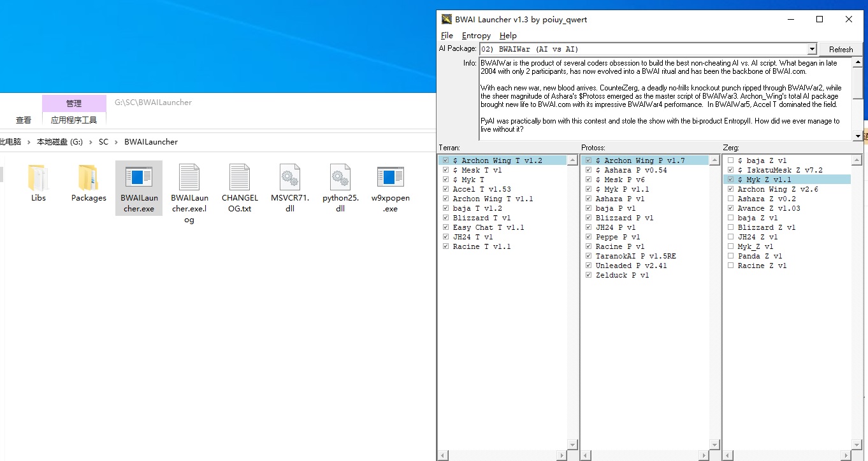Select the "Racine T v1.1" entry text
868x461 pixels.
coord(482,246)
